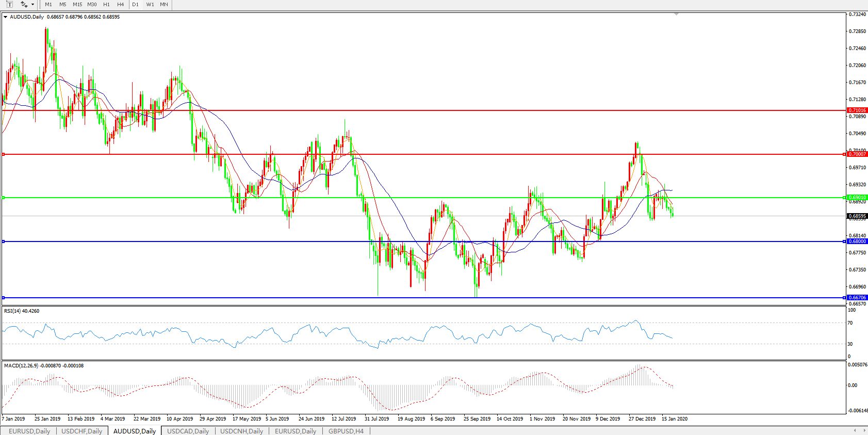Select the blue 0.66706 price label
This screenshot has width=868, height=435.
[x=857, y=298]
